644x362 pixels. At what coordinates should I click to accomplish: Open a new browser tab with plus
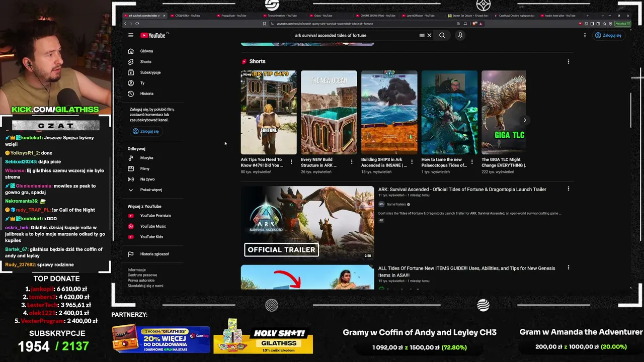click(587, 16)
